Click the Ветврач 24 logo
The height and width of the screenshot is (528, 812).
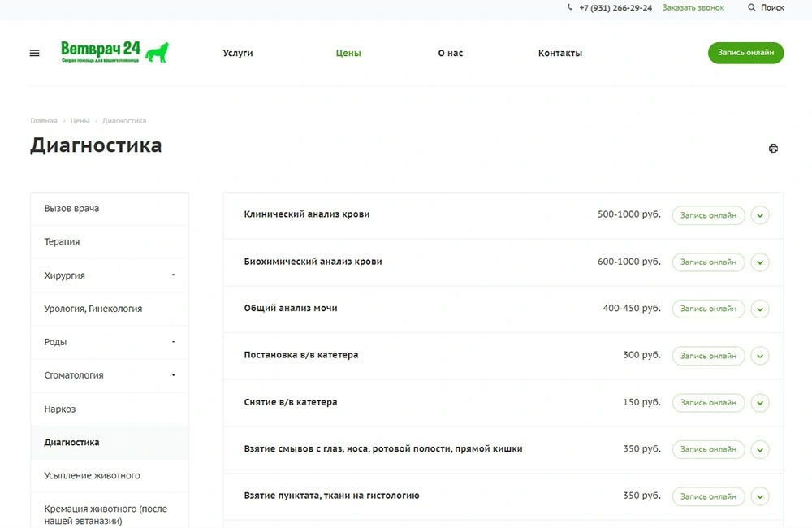click(x=114, y=52)
